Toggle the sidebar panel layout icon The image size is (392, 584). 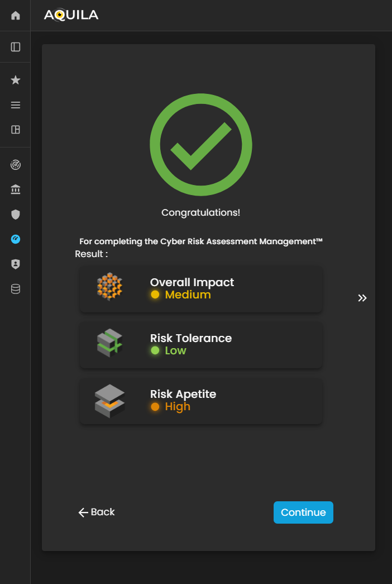[16, 47]
